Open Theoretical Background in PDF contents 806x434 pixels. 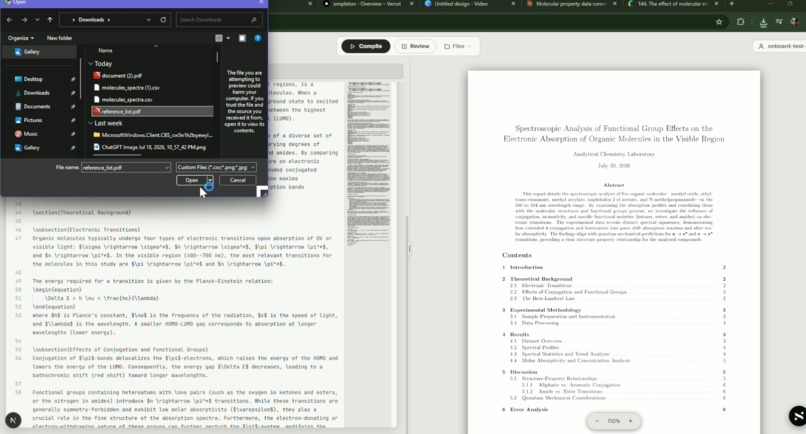[x=541, y=279]
